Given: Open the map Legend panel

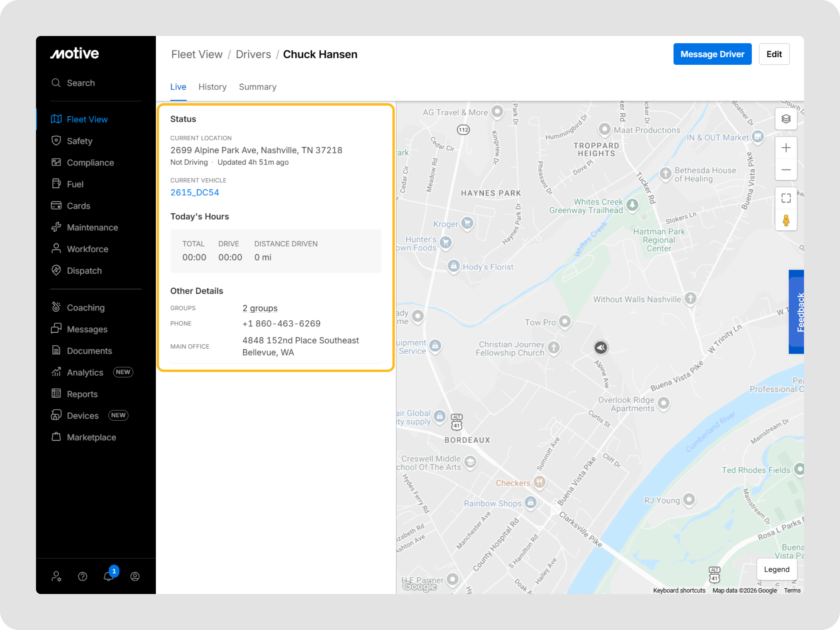Looking at the screenshot, I should click(x=776, y=569).
